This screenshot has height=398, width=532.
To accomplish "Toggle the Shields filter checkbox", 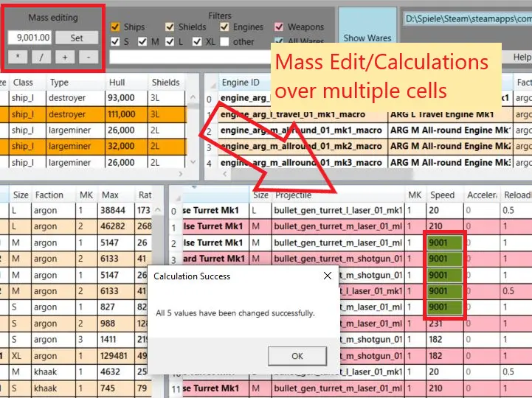I will [x=170, y=27].
